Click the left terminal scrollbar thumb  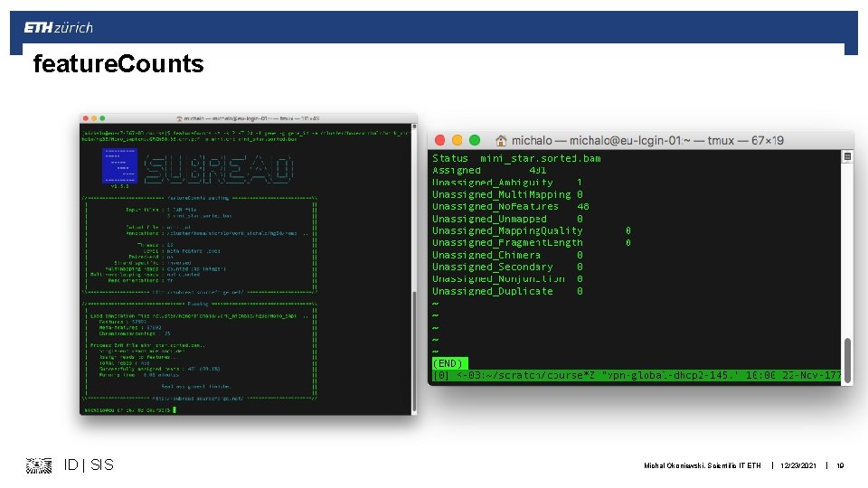pos(414,352)
